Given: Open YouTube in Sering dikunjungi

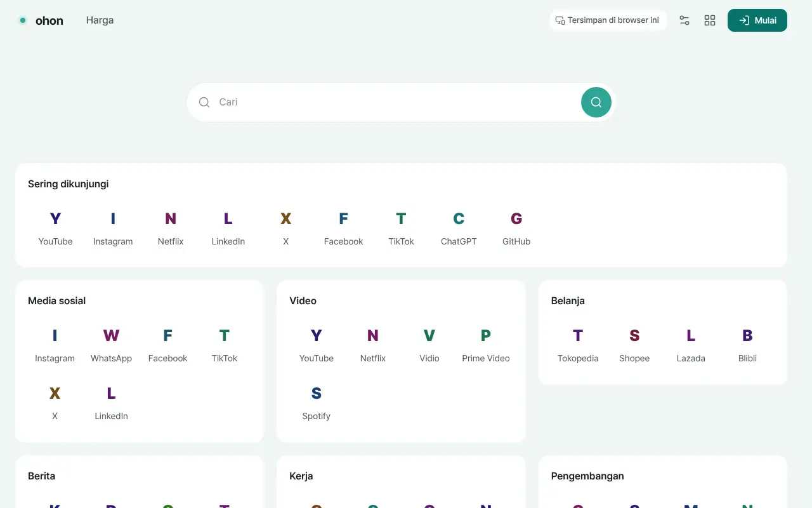Looking at the screenshot, I should point(55,228).
